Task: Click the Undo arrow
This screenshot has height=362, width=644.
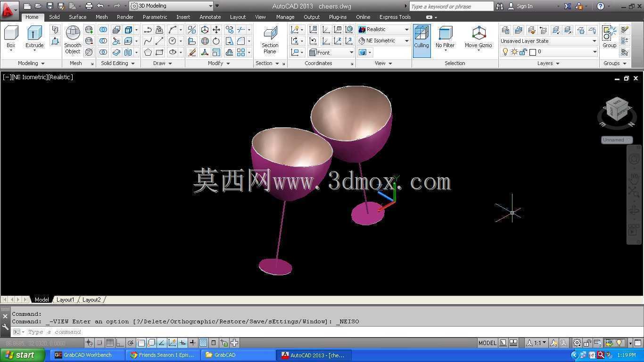Action: click(x=100, y=6)
